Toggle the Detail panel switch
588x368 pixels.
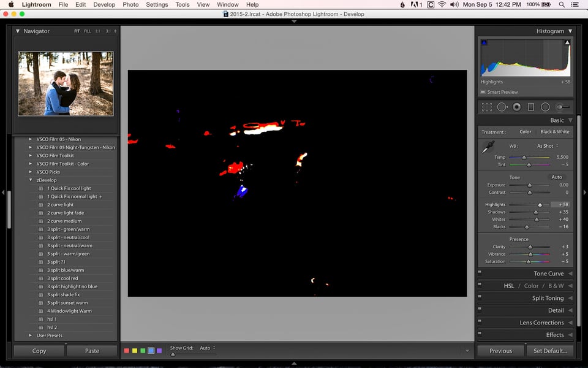[480, 309]
